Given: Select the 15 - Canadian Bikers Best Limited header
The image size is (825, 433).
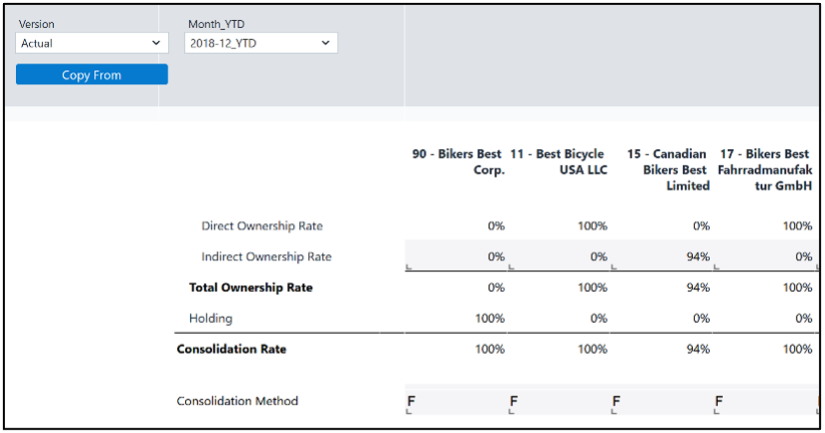Looking at the screenshot, I should pyautogui.click(x=667, y=170).
